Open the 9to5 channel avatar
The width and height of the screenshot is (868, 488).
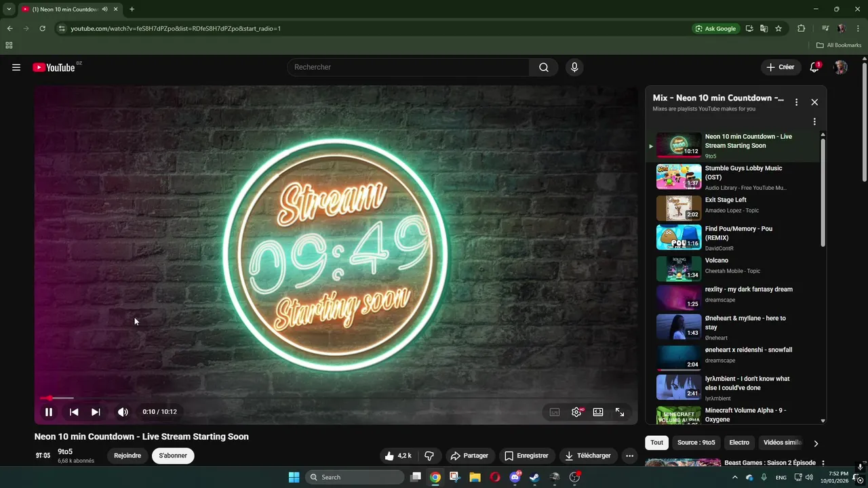point(43,455)
